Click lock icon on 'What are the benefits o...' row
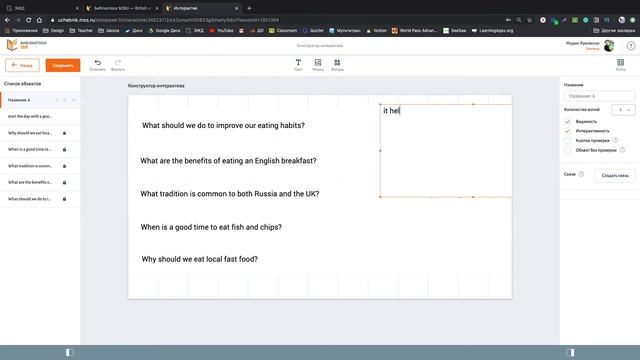The image size is (640, 360). 64,182
